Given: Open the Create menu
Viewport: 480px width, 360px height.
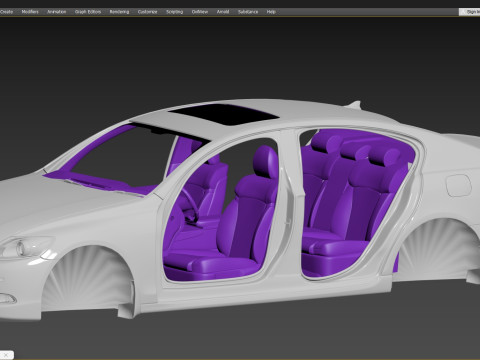Looking at the screenshot, I should (x=6, y=12).
